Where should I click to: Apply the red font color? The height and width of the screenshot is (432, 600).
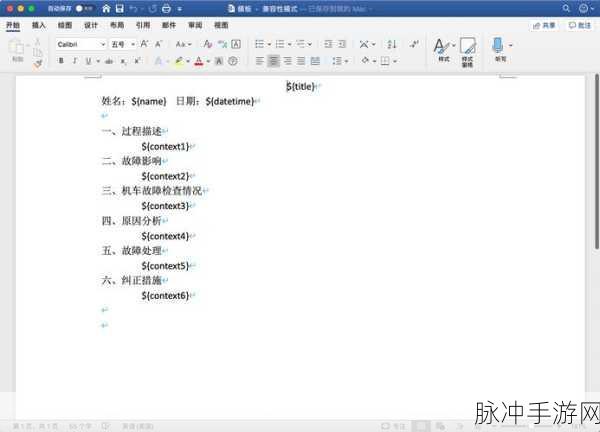pyautogui.click(x=199, y=61)
